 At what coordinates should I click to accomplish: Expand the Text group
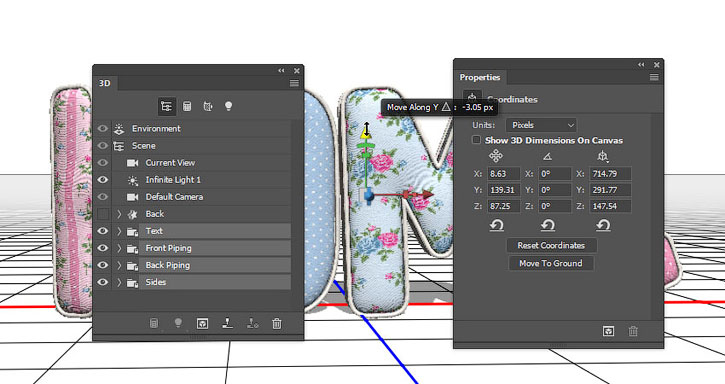[x=119, y=231]
